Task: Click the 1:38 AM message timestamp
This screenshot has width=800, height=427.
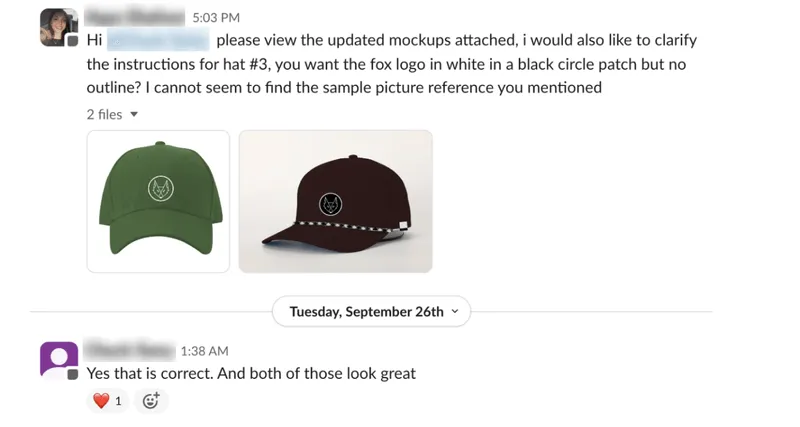Action: [205, 351]
